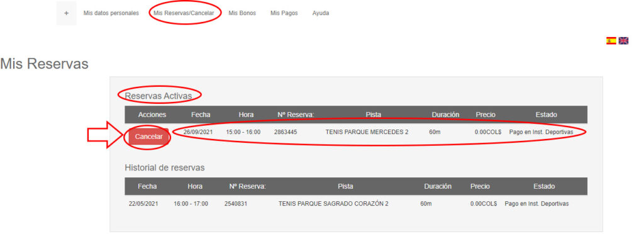Select reservation number 2540831
This screenshot has height=234, width=644.
tap(236, 204)
